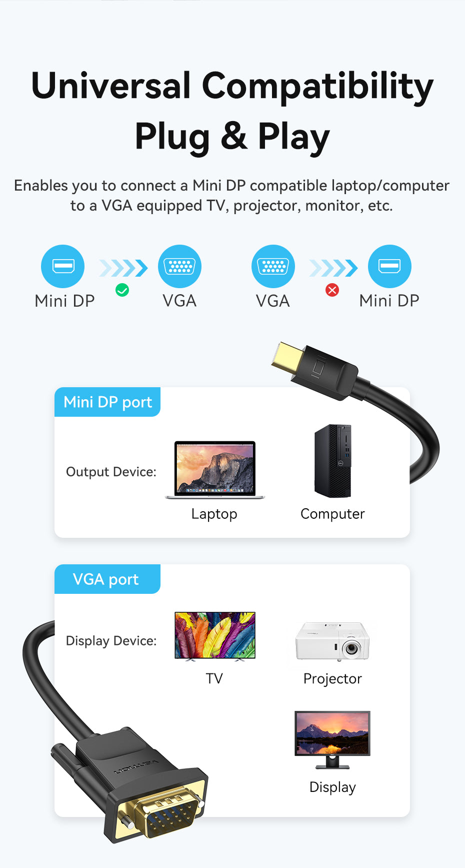Click the first Mini DP circle icon
Image resolution: width=465 pixels, height=868 pixels.
63,266
